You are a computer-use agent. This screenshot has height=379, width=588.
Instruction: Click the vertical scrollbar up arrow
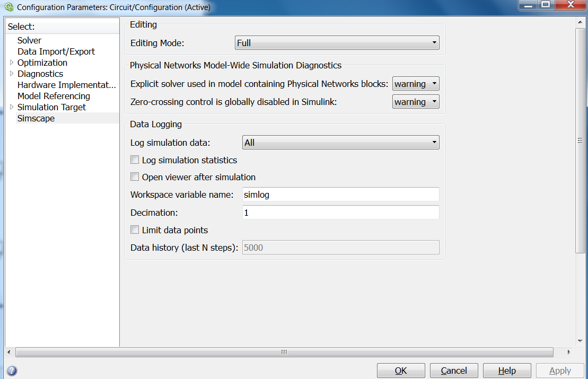(580, 22)
